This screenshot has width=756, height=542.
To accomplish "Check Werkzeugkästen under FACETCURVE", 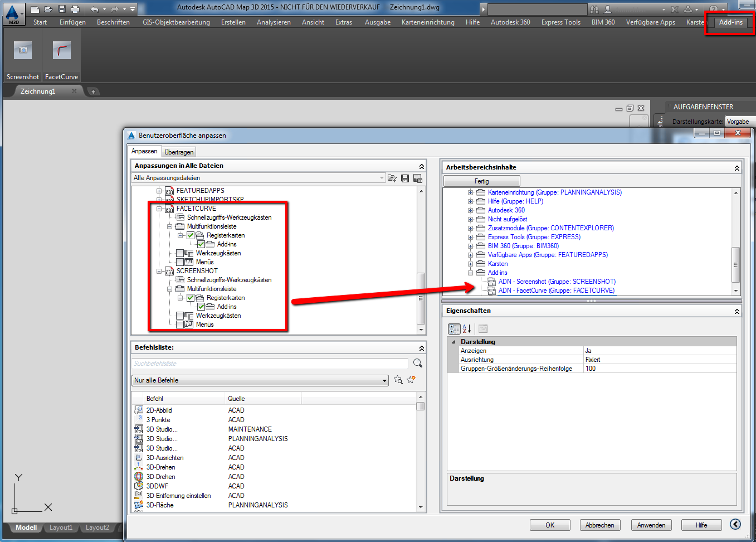I will (180, 253).
